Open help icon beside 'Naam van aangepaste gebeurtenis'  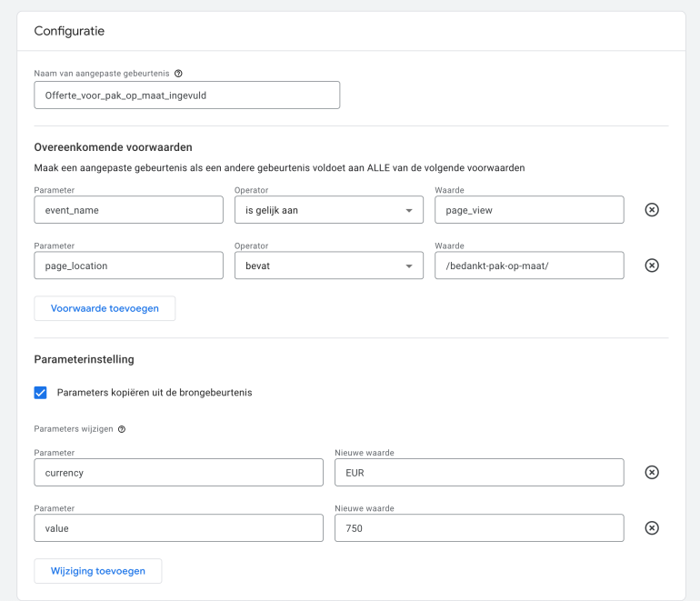pos(178,74)
